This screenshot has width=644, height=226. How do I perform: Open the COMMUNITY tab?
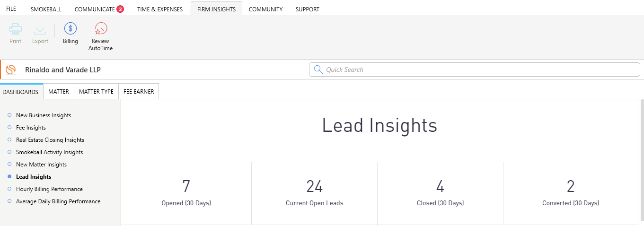[265, 9]
